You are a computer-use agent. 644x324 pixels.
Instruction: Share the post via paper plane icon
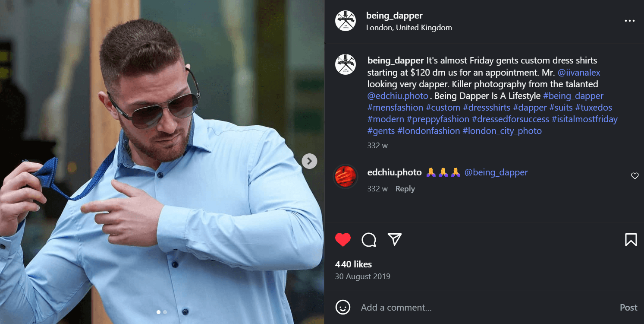(x=395, y=239)
